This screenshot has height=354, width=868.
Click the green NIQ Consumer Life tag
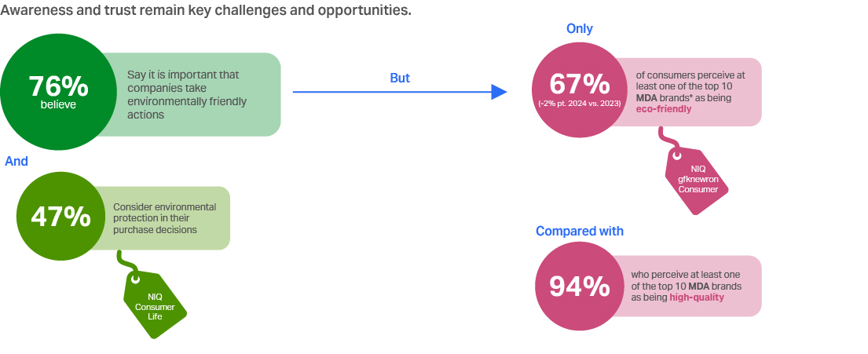click(x=155, y=306)
